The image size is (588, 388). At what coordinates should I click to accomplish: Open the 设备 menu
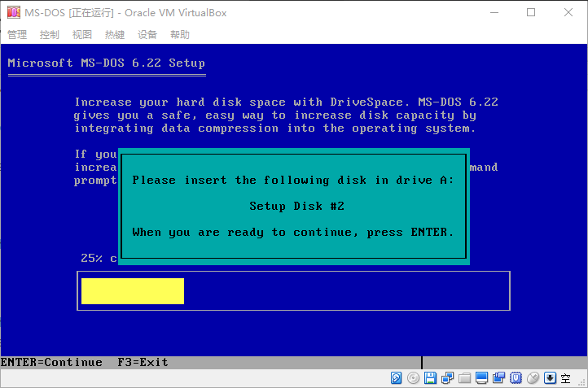coord(147,35)
